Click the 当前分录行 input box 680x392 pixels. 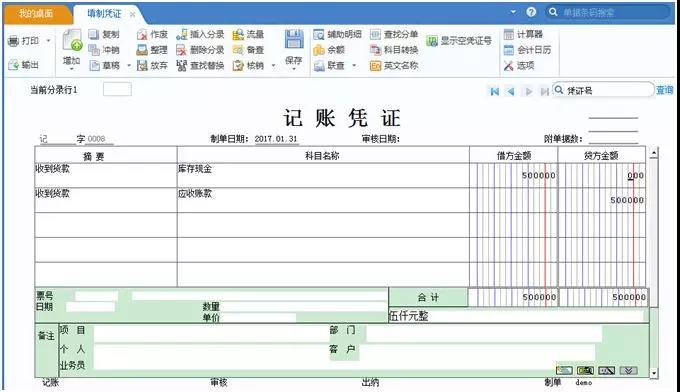click(117, 89)
